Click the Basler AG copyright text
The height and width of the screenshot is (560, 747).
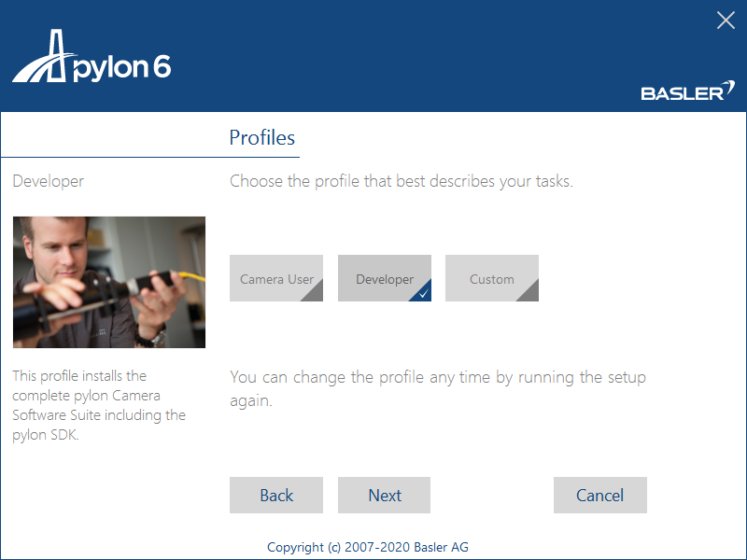373,547
